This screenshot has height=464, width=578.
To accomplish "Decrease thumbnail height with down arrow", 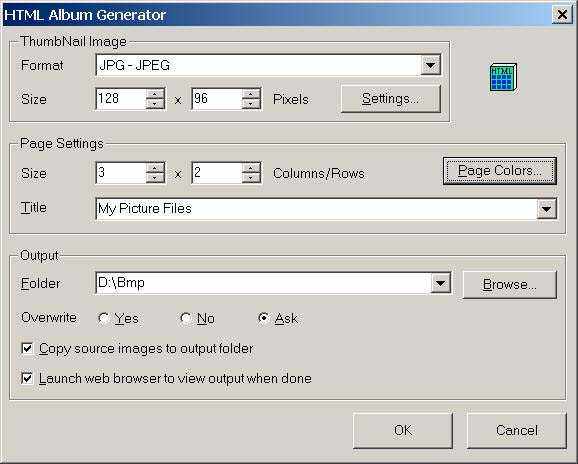I will click(x=251, y=104).
